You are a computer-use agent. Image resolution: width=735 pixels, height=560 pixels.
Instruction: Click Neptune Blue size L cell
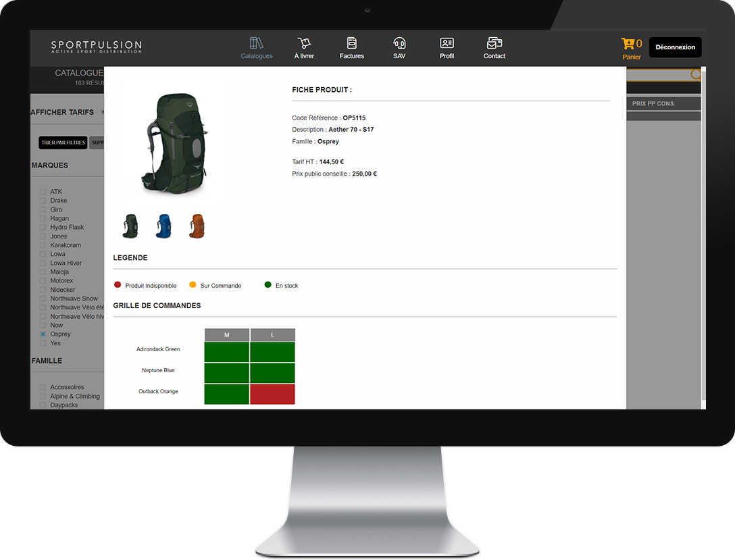[273, 373]
